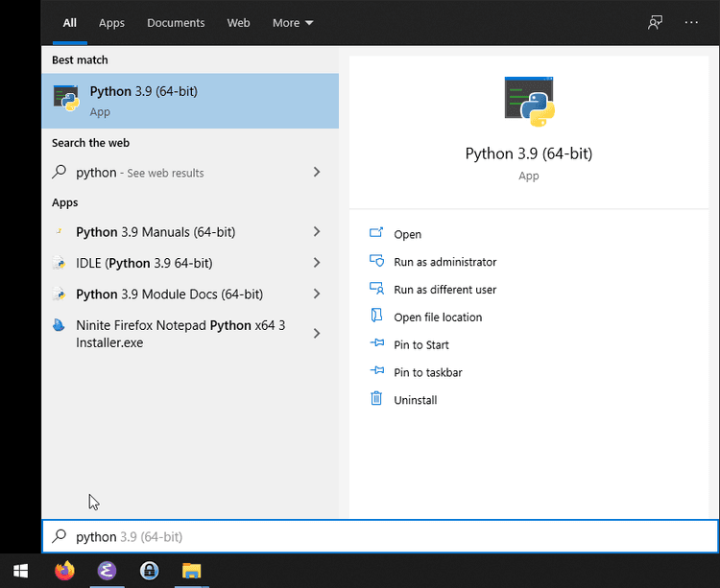Click the Ninite installer icon
The width and height of the screenshot is (720, 588).
(x=59, y=325)
